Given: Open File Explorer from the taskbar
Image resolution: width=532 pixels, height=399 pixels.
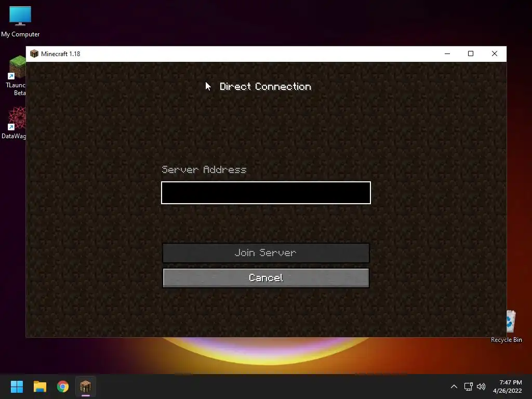Looking at the screenshot, I should pyautogui.click(x=39, y=387).
